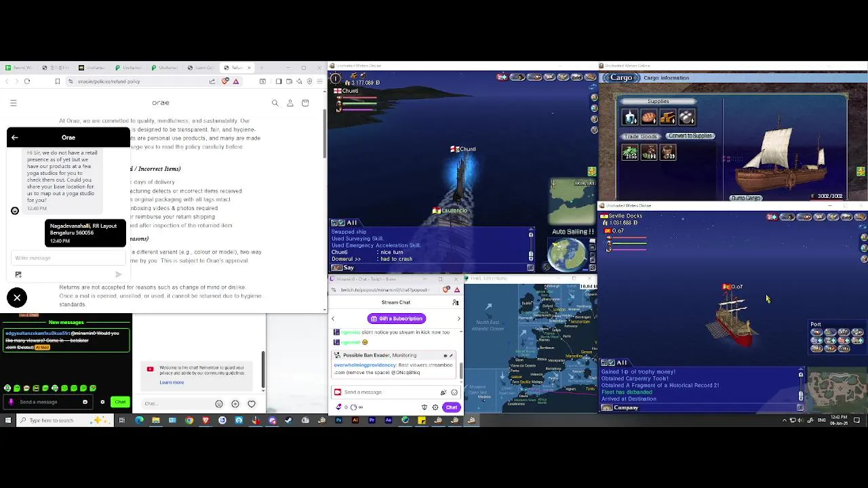The height and width of the screenshot is (488, 868).
Task: Open Premiere Pro from the taskbar
Action: coord(372,420)
